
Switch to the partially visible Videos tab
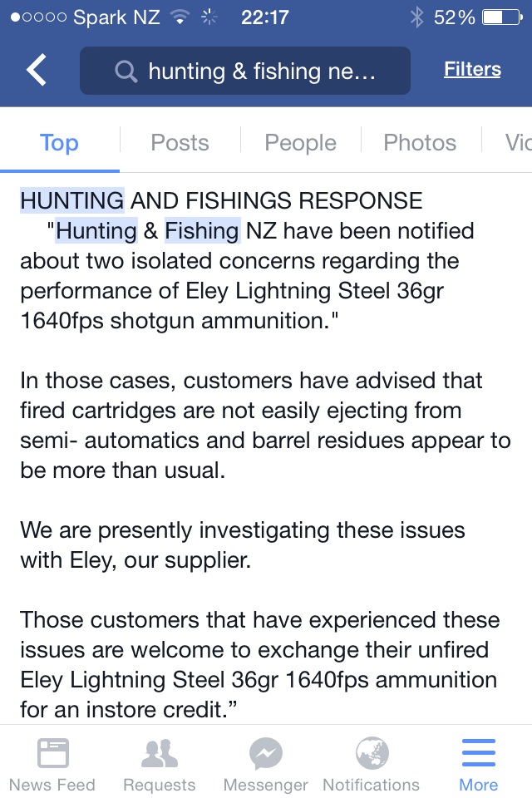(x=518, y=142)
